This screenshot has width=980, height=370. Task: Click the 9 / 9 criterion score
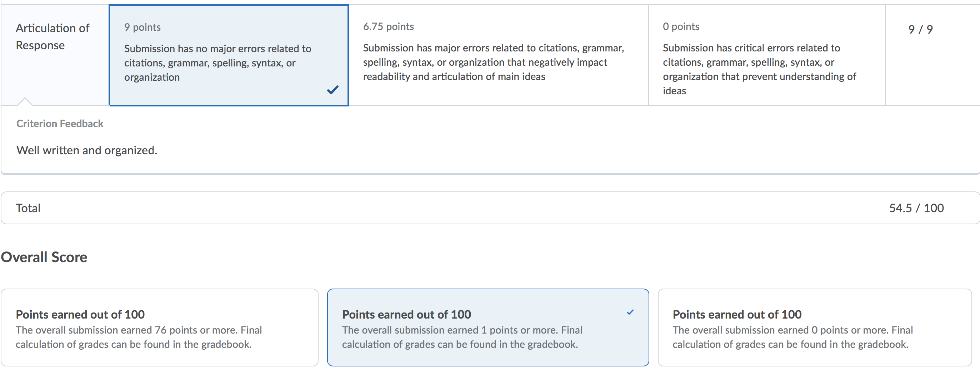tap(920, 29)
